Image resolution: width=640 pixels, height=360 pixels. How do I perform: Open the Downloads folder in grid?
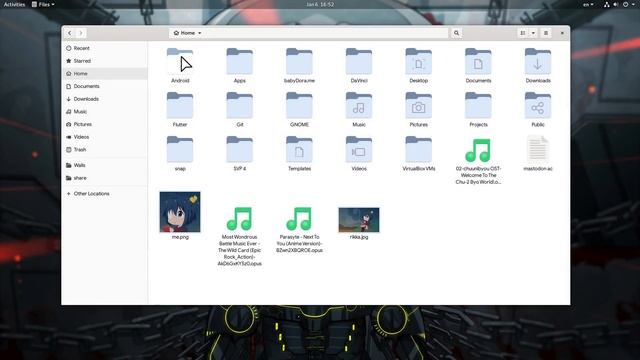click(538, 62)
